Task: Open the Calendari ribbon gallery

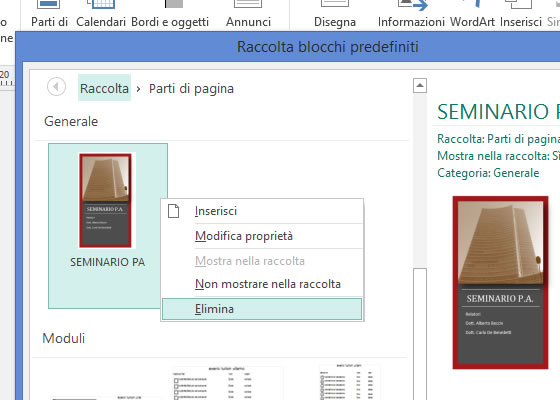Action: (x=101, y=14)
